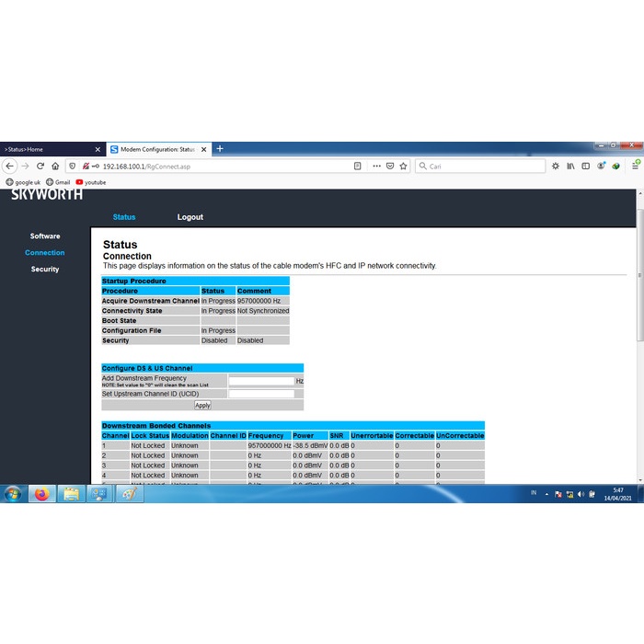Open the Windows Start button
Screen dimensions: 644x644
13,494
